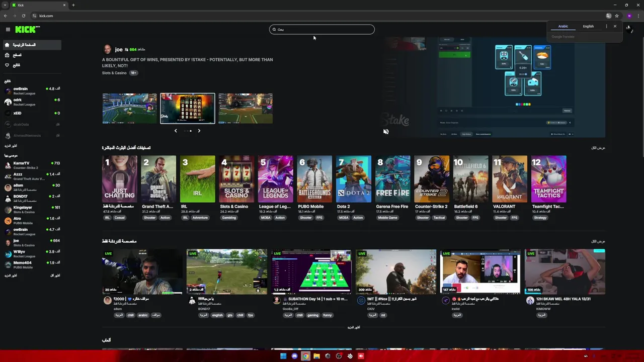644x362 pixels.
Task: Open the browse sidebar item
Action: (31, 55)
